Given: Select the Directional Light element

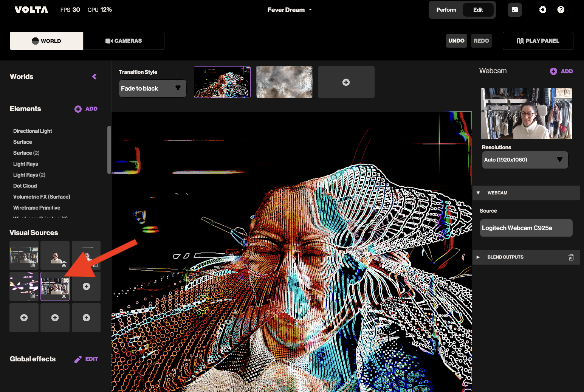Looking at the screenshot, I should pyautogui.click(x=33, y=131).
